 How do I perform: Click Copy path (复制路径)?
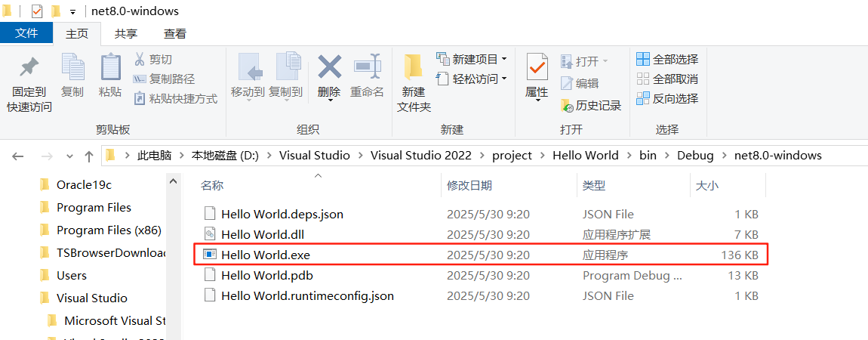pyautogui.click(x=165, y=79)
